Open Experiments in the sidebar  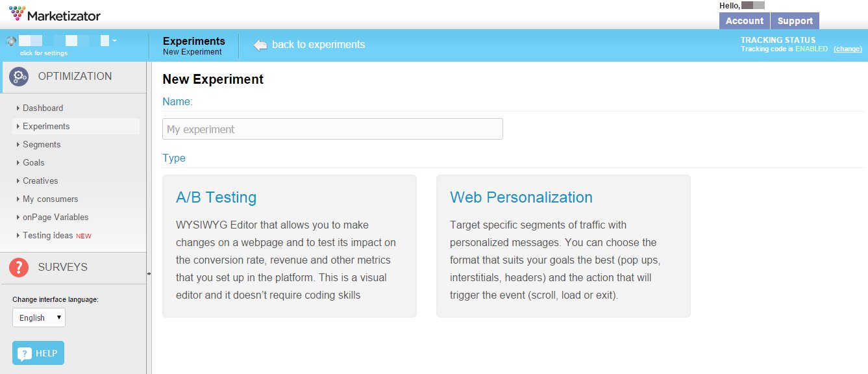[46, 126]
